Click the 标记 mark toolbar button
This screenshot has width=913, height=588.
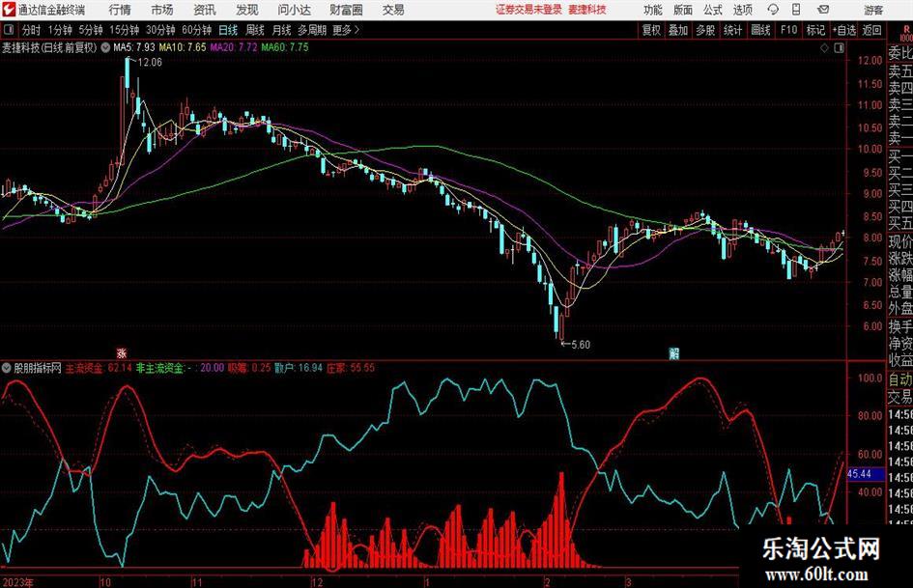(815, 30)
